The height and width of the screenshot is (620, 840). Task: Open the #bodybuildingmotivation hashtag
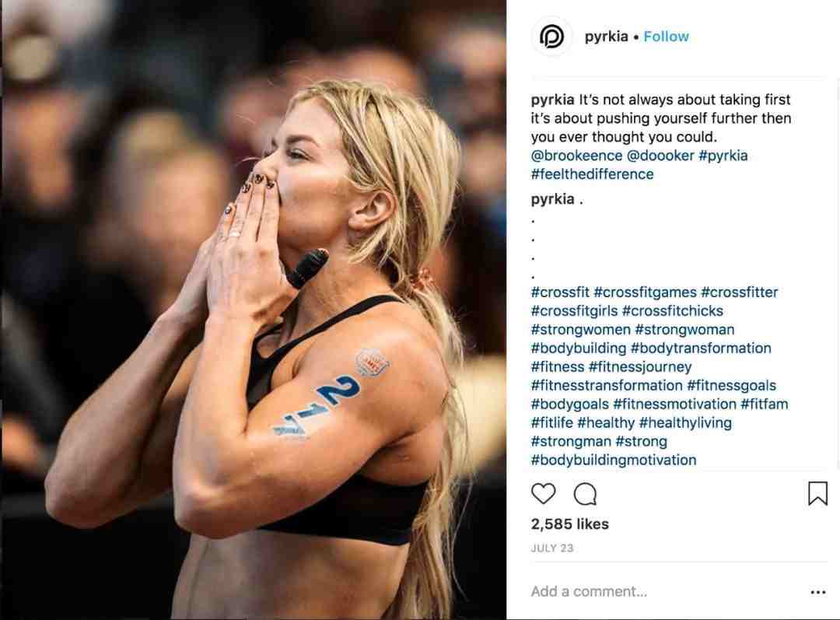[x=614, y=460]
